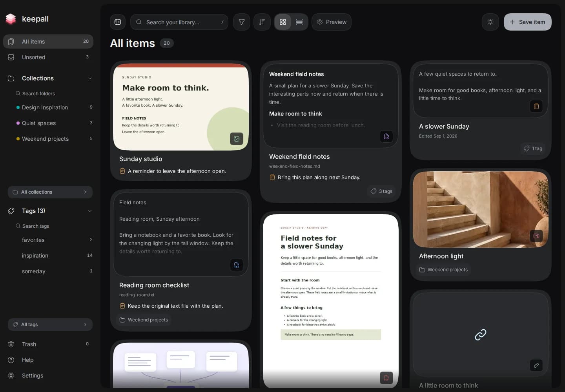The width and height of the screenshot is (565, 392).
Task: Select the inspiration tag
Action: pos(54,256)
